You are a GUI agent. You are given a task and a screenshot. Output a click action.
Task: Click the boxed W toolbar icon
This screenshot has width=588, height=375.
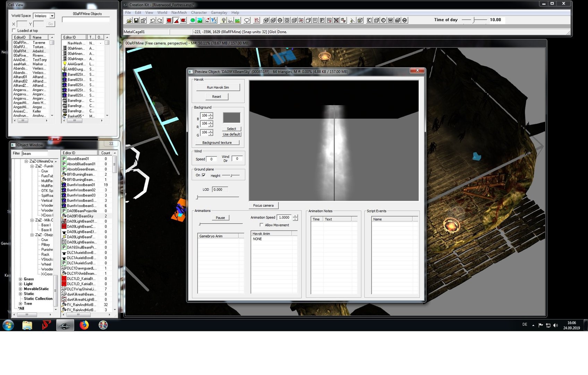[x=390, y=20]
